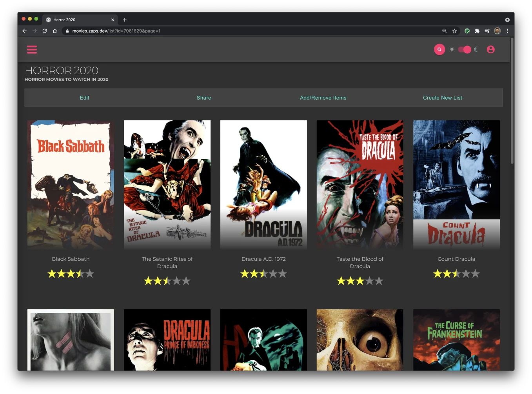532x394 pixels.
Task: Click the site lock icon
Action: click(67, 31)
